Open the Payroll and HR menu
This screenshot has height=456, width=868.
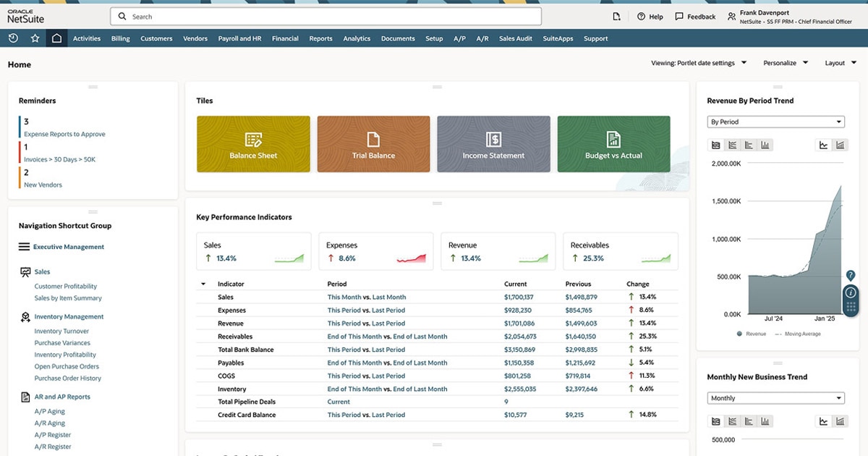(x=239, y=38)
